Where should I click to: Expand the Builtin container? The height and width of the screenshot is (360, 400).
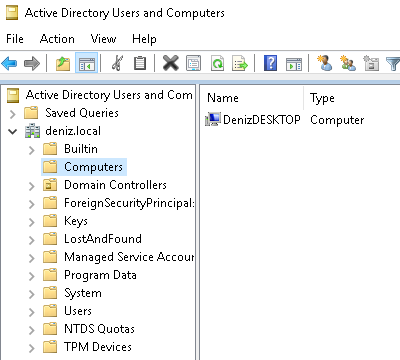point(32,150)
